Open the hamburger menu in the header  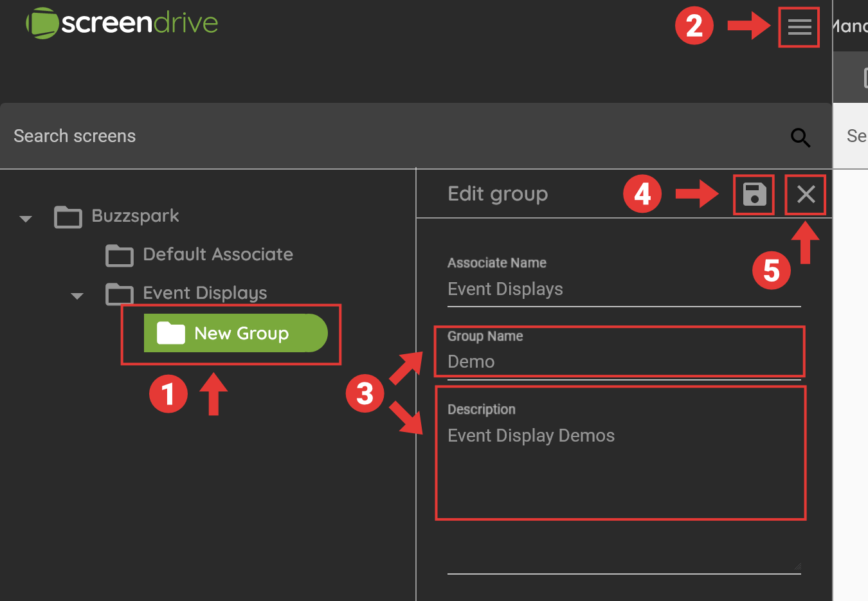tap(799, 27)
